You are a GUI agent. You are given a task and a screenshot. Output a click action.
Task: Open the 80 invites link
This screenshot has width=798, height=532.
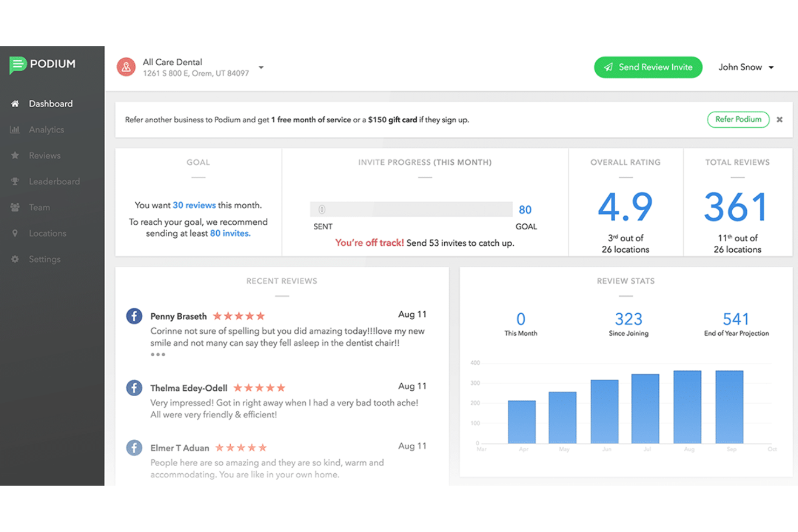pos(230,233)
